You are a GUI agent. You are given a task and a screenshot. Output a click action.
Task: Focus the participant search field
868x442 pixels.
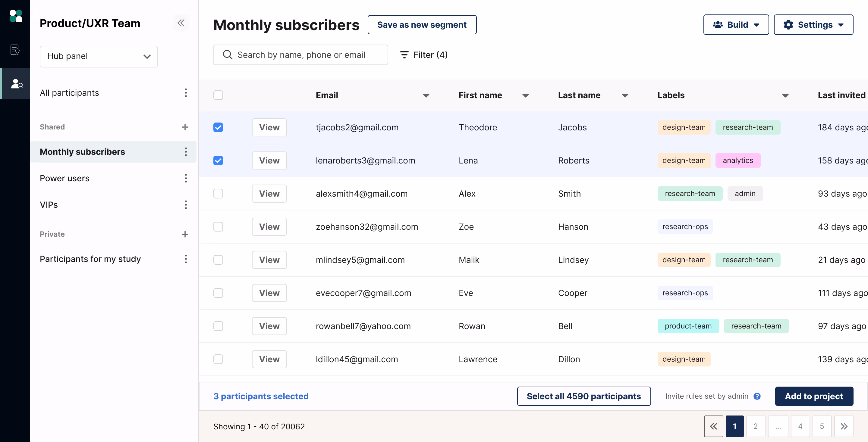(300, 55)
